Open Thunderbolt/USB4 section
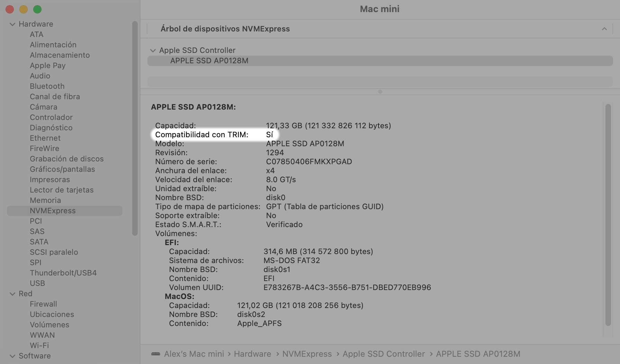Image resolution: width=620 pixels, height=364 pixels. 63,273
